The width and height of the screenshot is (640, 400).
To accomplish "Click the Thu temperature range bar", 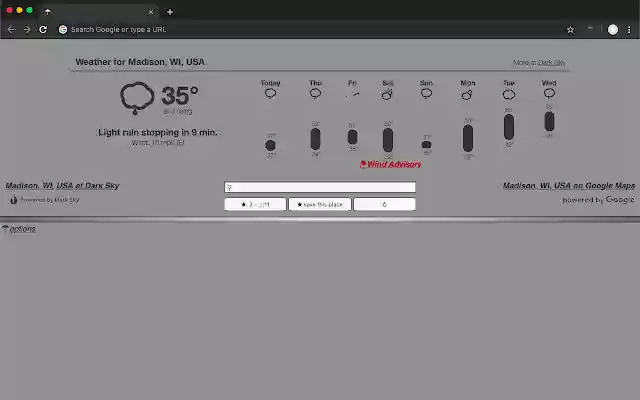I will 315,139.
